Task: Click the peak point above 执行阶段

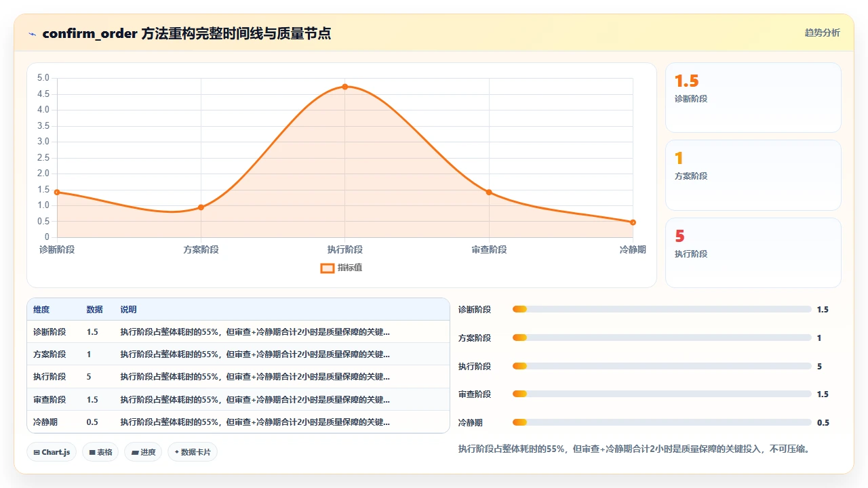Action: pos(345,87)
